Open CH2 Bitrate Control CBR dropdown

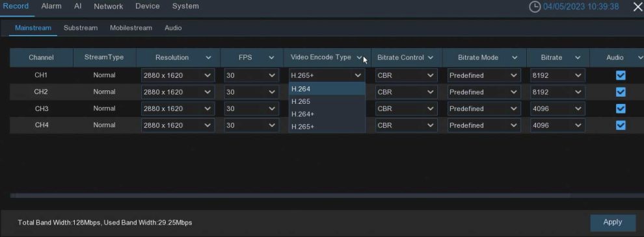[406, 92]
